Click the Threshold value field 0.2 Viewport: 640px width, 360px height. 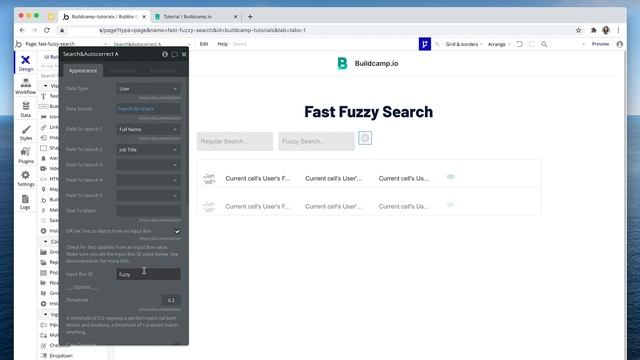171,300
